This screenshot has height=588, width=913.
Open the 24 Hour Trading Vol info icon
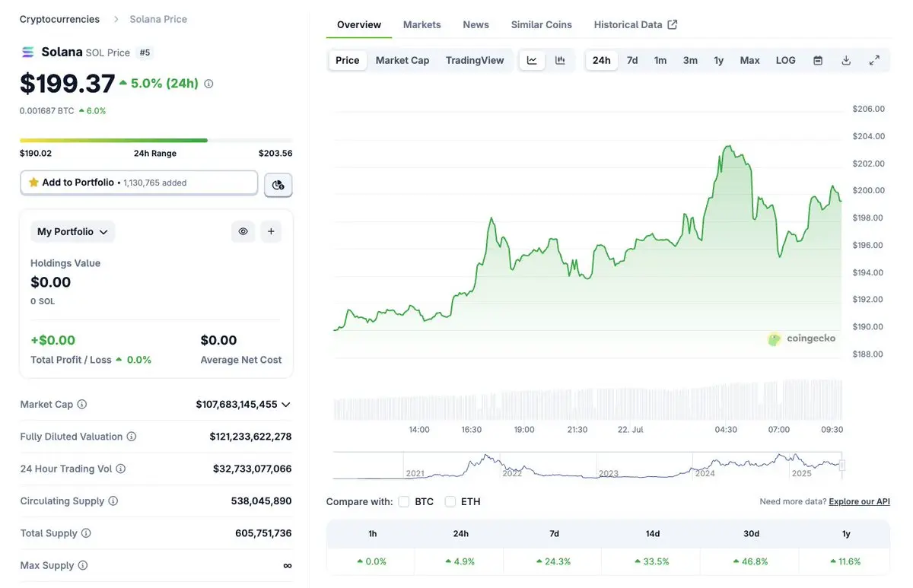coord(121,469)
